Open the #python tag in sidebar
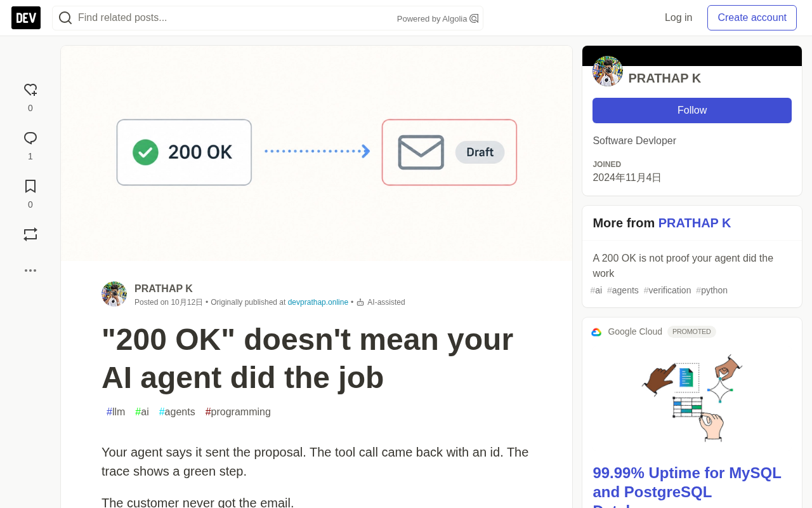 click(712, 290)
